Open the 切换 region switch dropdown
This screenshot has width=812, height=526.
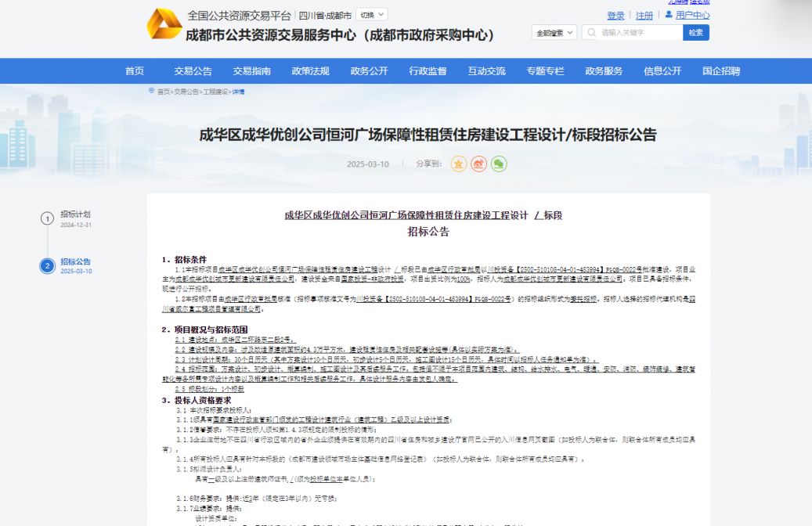(371, 15)
